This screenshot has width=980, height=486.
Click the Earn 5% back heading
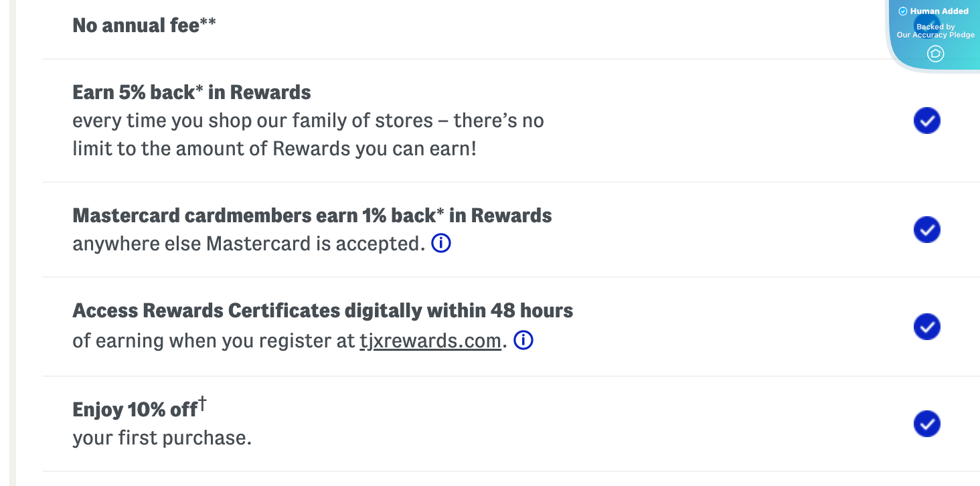[192, 92]
